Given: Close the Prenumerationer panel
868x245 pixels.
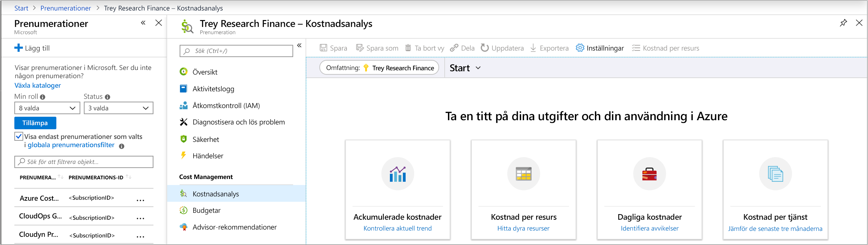Looking at the screenshot, I should pyautogui.click(x=159, y=23).
